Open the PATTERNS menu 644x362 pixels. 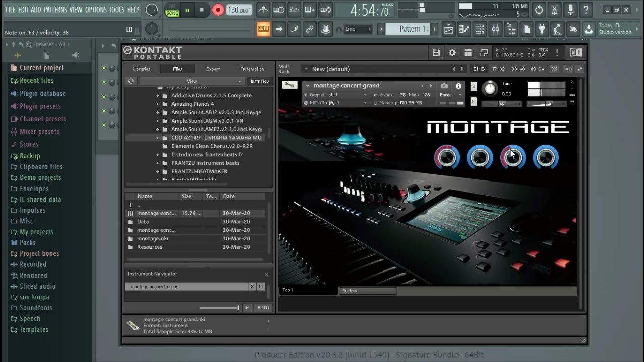(55, 10)
